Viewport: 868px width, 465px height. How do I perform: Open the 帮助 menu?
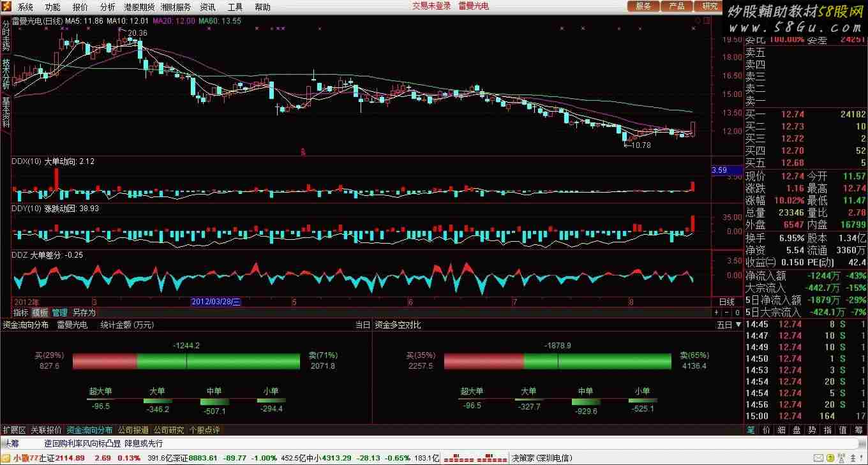pos(262,8)
